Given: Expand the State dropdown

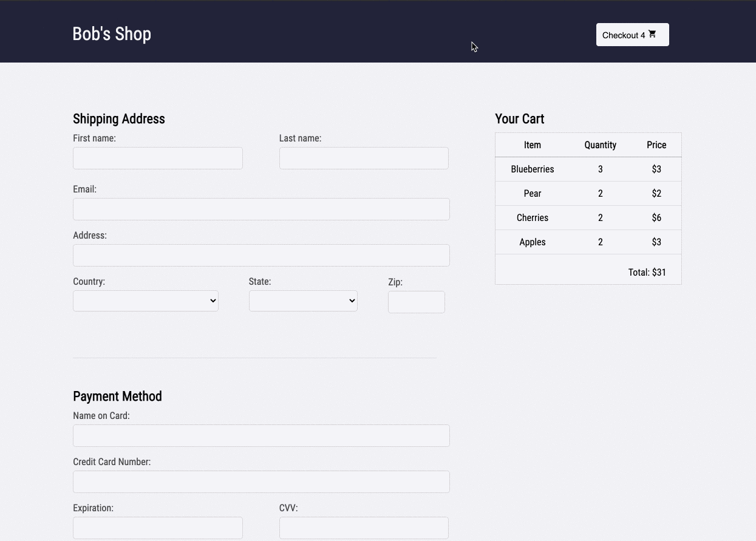Looking at the screenshot, I should [x=303, y=301].
